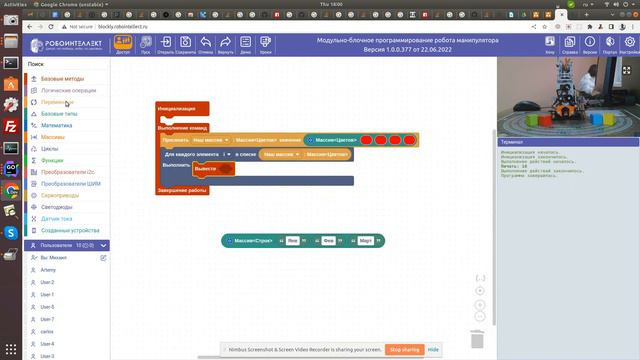Open the Уроки lessons icon

265,44
